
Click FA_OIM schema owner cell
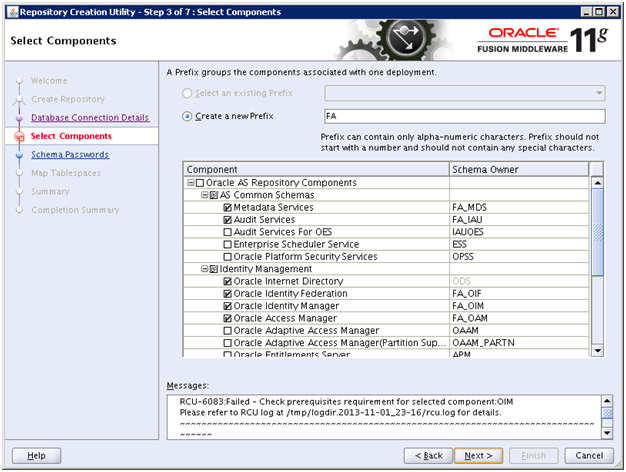519,306
